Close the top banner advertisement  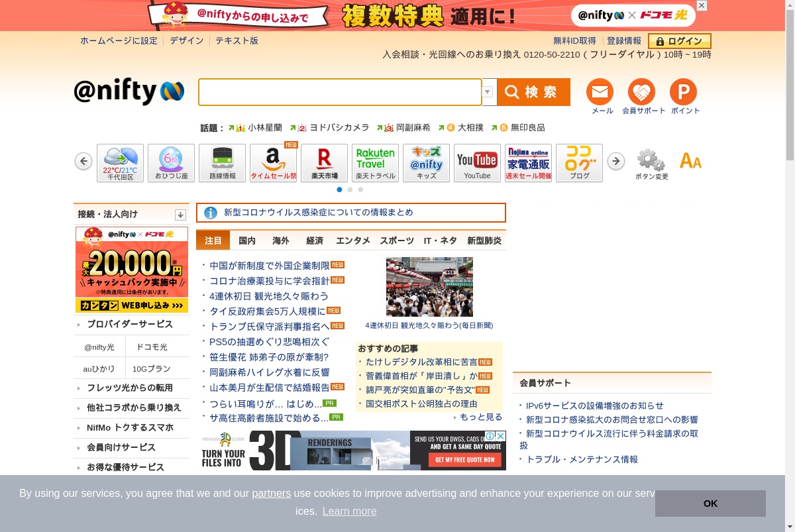[x=702, y=5]
